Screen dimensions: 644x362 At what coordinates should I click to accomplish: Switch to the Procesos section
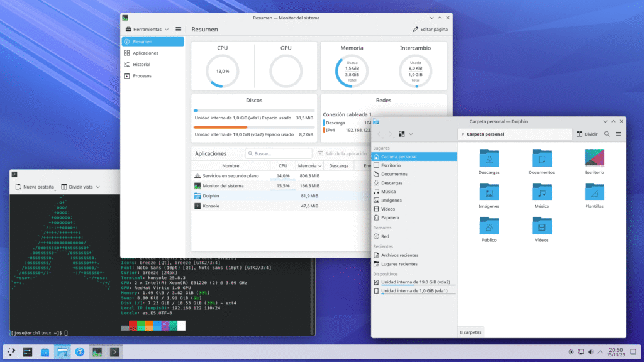[x=143, y=75]
